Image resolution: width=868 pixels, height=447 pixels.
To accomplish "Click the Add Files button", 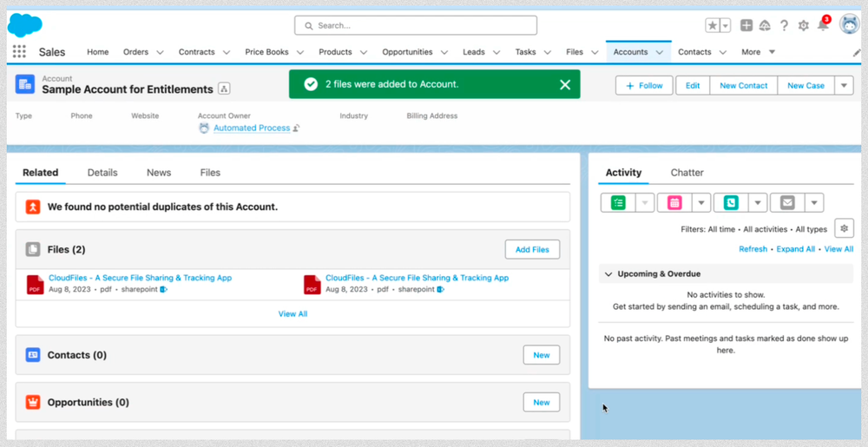I will pos(532,249).
